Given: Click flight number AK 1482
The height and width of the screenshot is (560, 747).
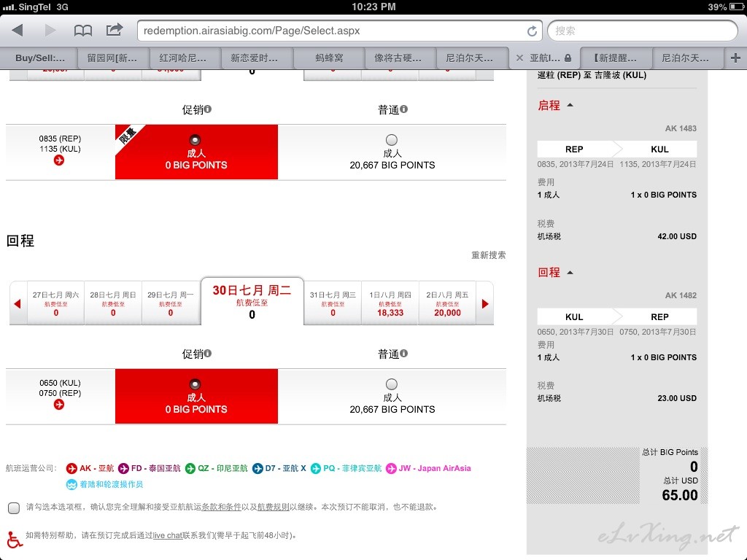Looking at the screenshot, I should click(681, 296).
